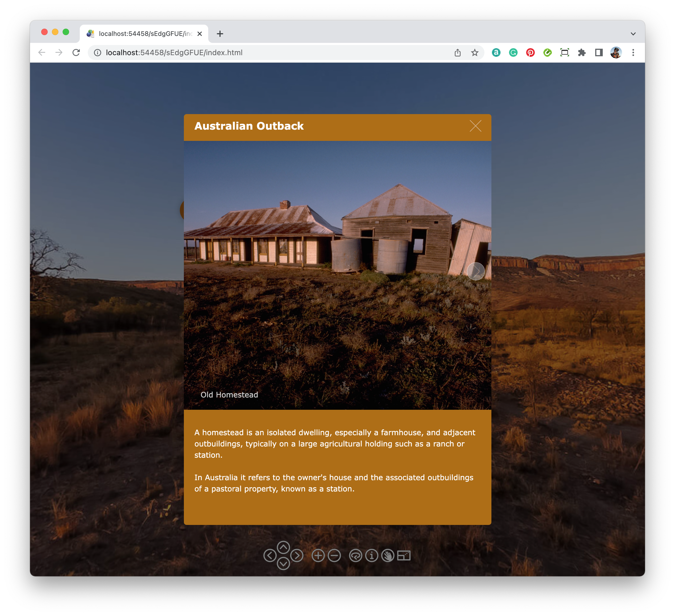Open the tab list chevron in Chrome

[x=633, y=34]
